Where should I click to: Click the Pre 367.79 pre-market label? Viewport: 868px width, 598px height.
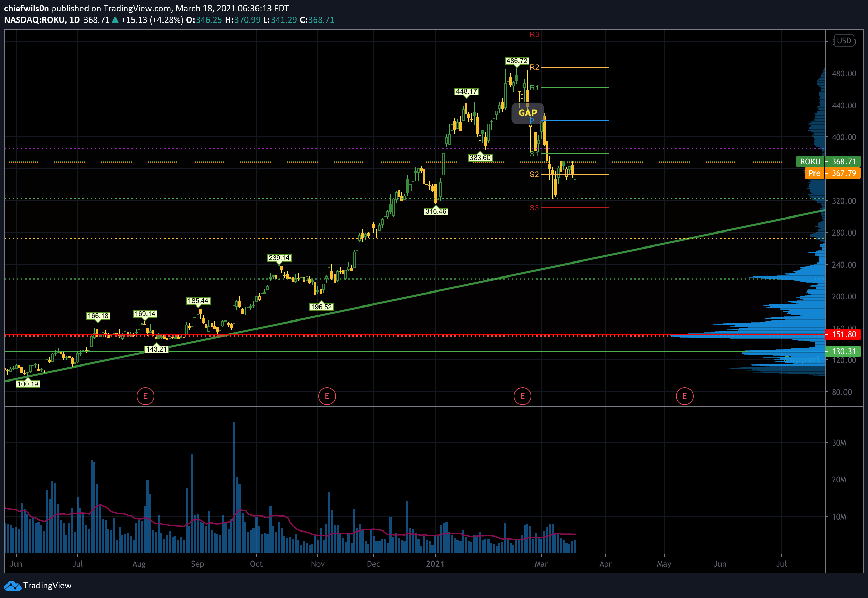click(x=833, y=173)
